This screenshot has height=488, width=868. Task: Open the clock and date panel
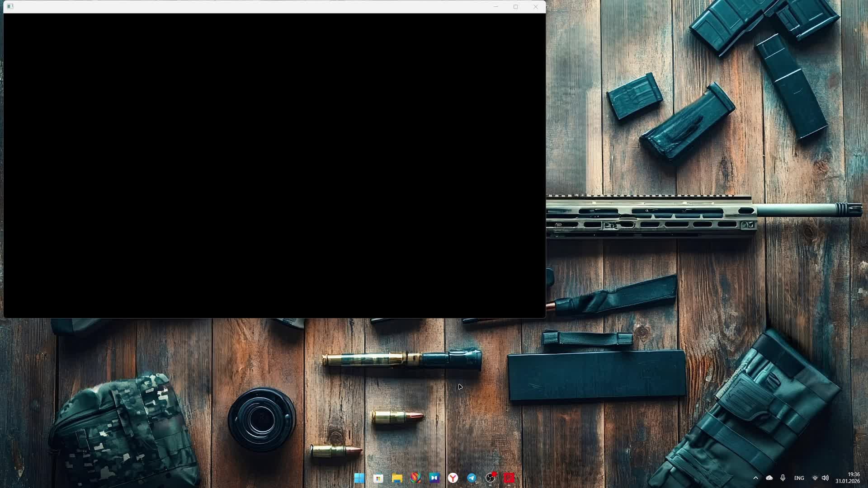(848, 478)
